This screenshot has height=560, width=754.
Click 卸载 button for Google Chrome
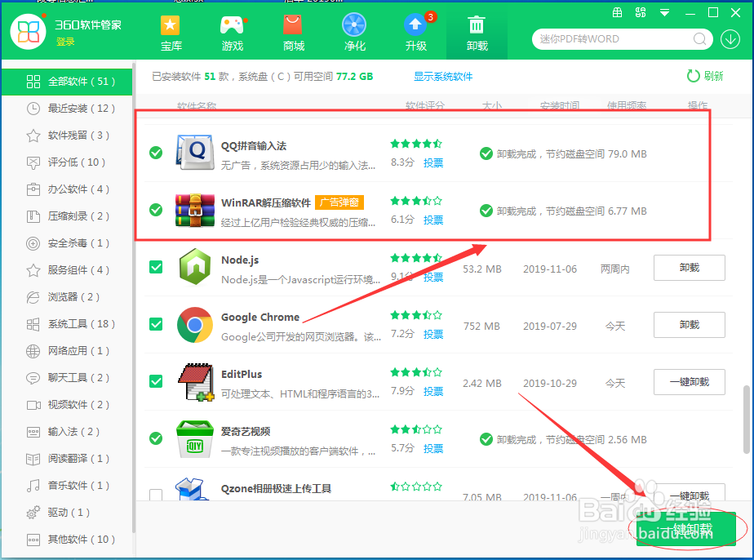point(689,325)
